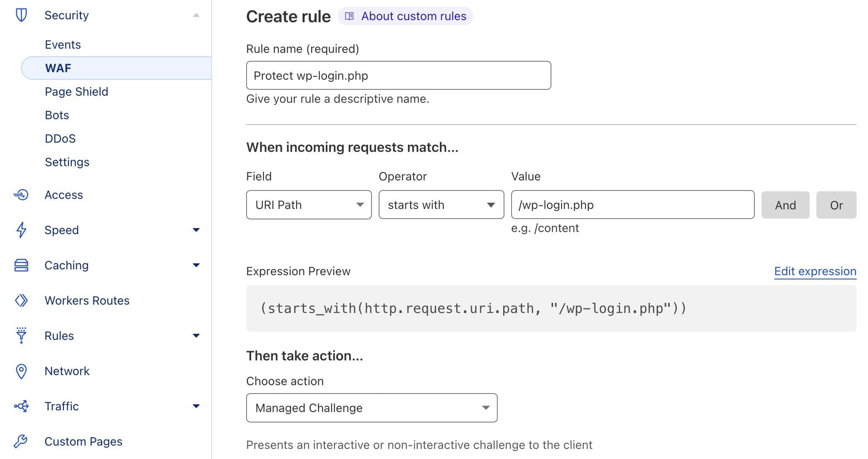Click the And button

[x=785, y=205]
